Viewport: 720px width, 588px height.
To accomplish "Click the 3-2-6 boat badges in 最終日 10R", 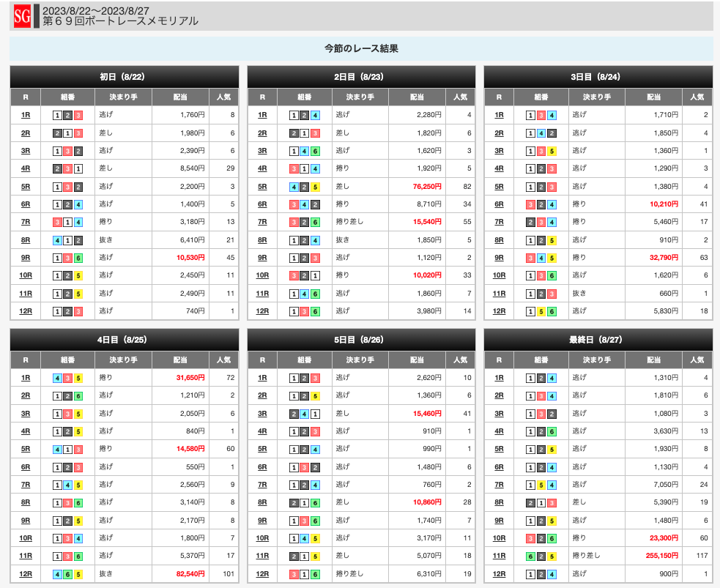I will [x=541, y=538].
